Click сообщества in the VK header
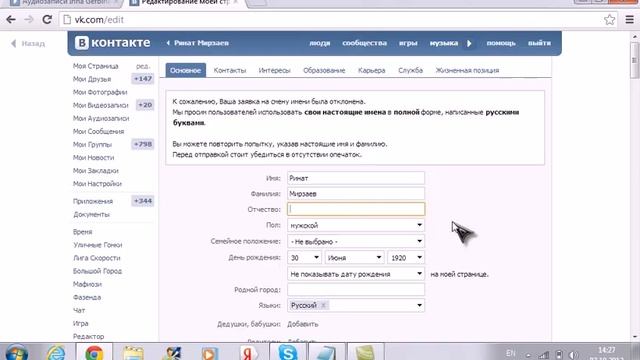Viewport: 640px width, 360px height. click(x=364, y=43)
